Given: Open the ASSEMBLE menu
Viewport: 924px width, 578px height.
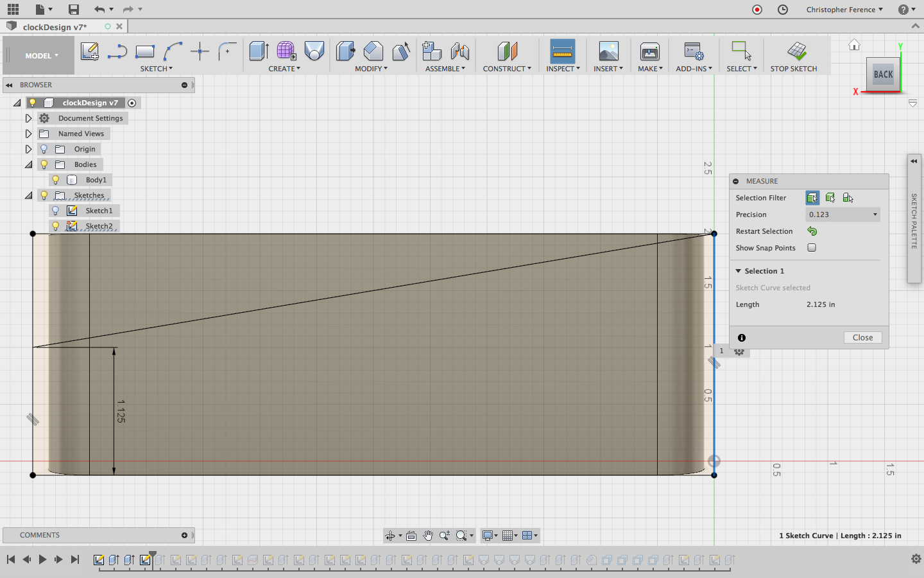Looking at the screenshot, I should [x=445, y=69].
